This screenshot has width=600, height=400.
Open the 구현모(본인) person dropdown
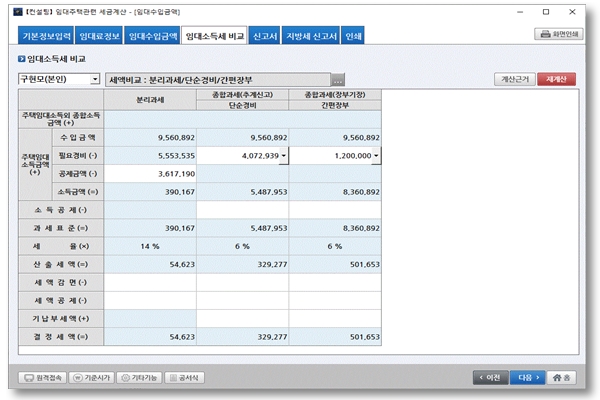click(59, 79)
